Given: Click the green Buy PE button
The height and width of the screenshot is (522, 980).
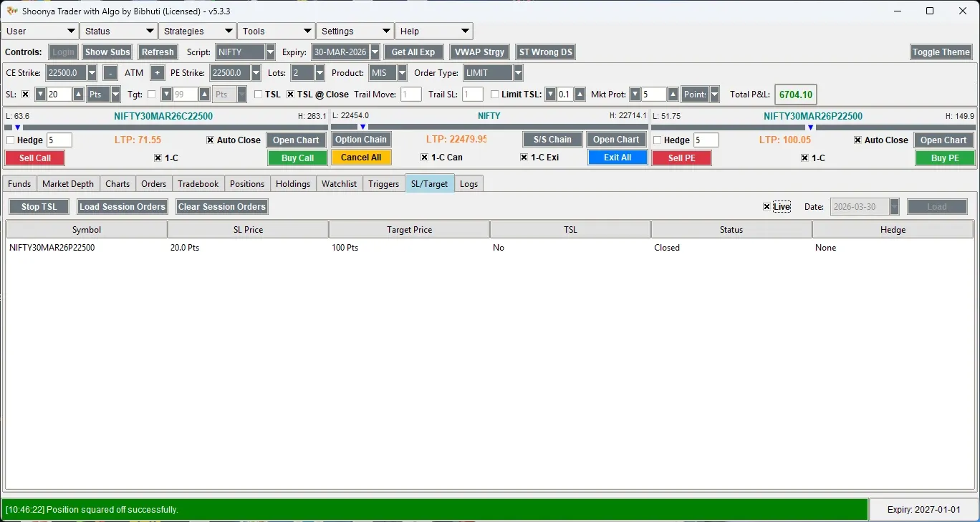Looking at the screenshot, I should [x=945, y=158].
